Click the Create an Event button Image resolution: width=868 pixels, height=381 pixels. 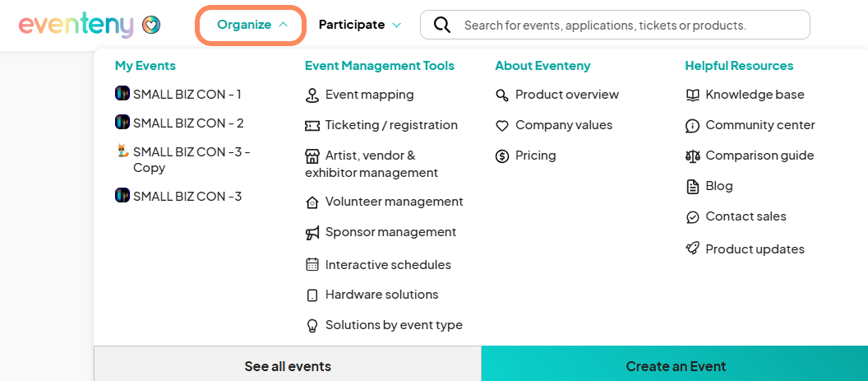675,364
